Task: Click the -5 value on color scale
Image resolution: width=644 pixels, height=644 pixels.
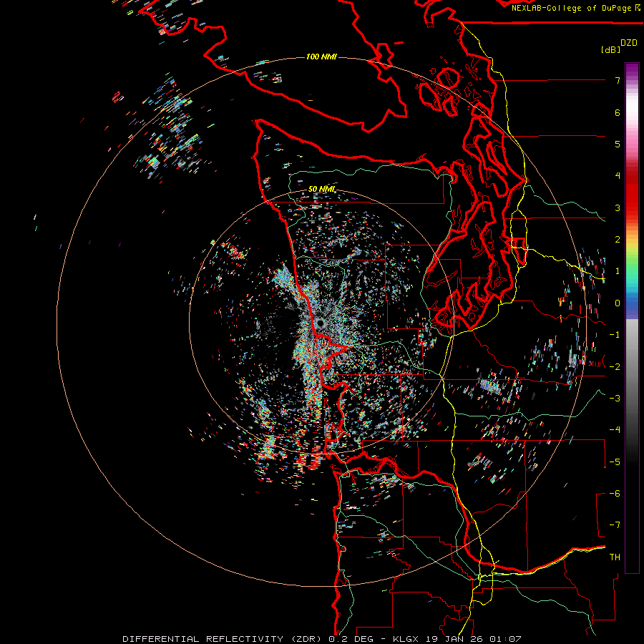Action: (x=615, y=462)
